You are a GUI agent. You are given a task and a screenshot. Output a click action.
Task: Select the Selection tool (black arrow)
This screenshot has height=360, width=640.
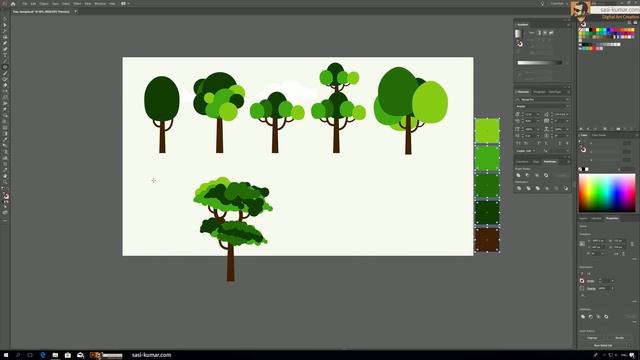click(5, 19)
